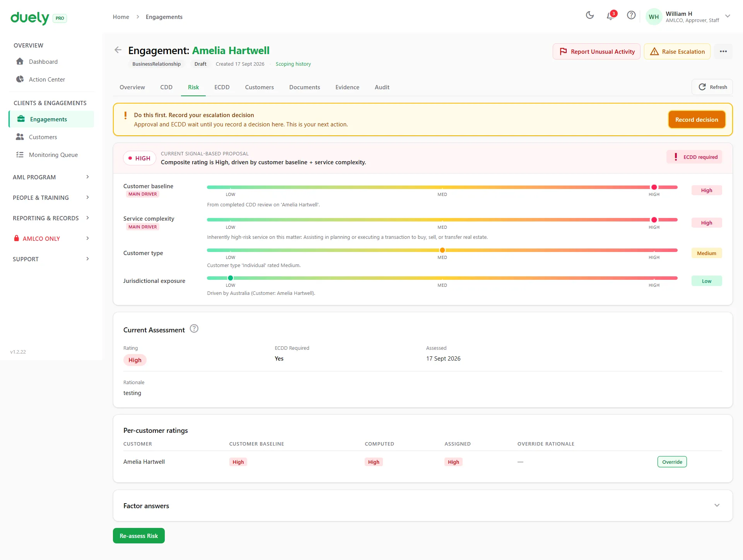
Task: Click the ECDD required badge
Action: (x=694, y=157)
